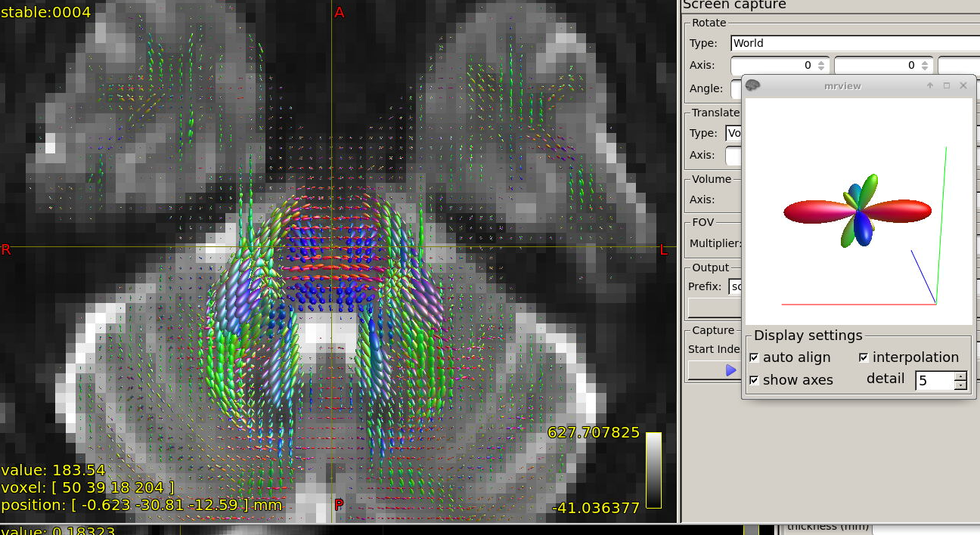Click the first Rotate Axis spinbox arrows
The height and width of the screenshot is (535, 980).
pyautogui.click(x=823, y=65)
